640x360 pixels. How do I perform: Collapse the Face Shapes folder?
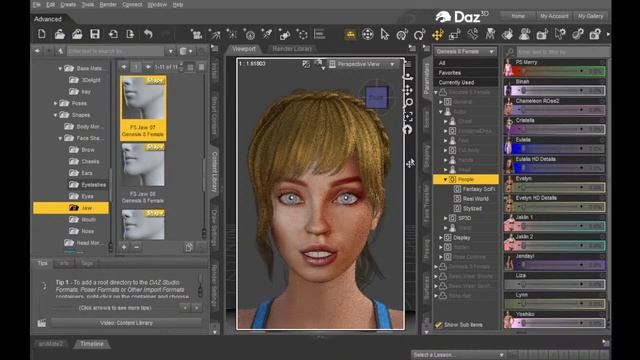[60, 138]
